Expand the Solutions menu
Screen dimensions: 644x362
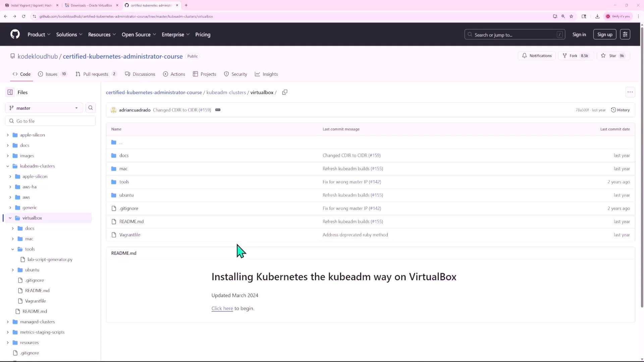point(69,35)
